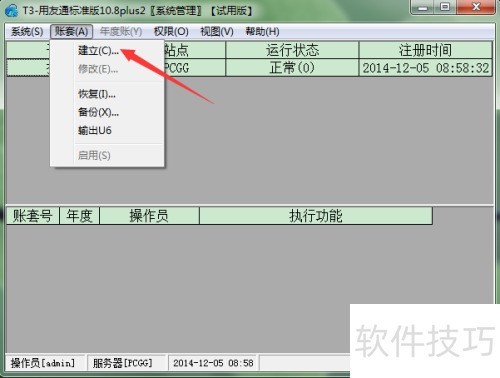Click the 账套(A) menu
This screenshot has height=378, width=500.
[71, 32]
